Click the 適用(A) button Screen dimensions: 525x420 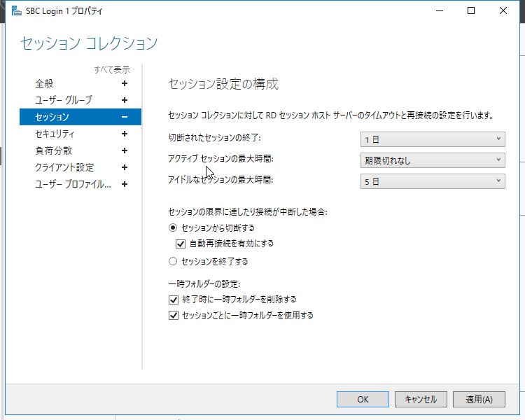click(479, 399)
